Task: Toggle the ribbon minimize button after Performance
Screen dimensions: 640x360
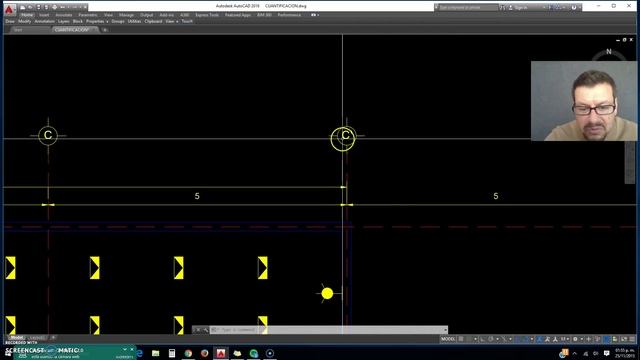Action: pyautogui.click(x=314, y=15)
